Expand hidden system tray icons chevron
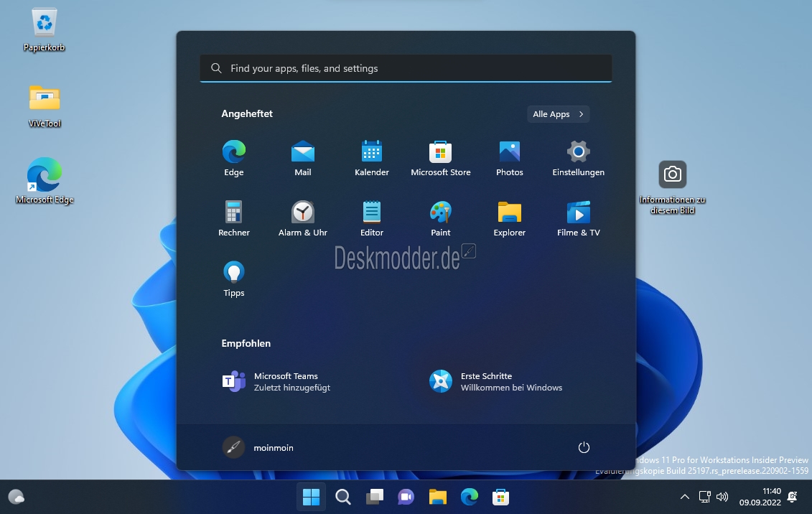This screenshot has width=812, height=514. click(x=685, y=497)
